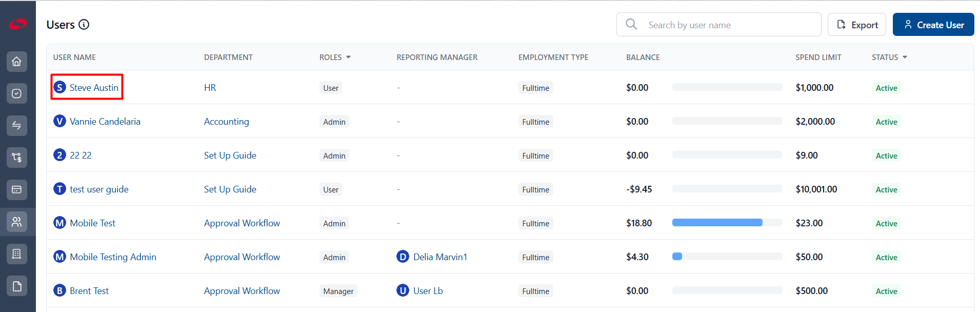Viewport: 980px width, 312px height.
Task: Click the Users page title
Action: pyautogui.click(x=61, y=25)
